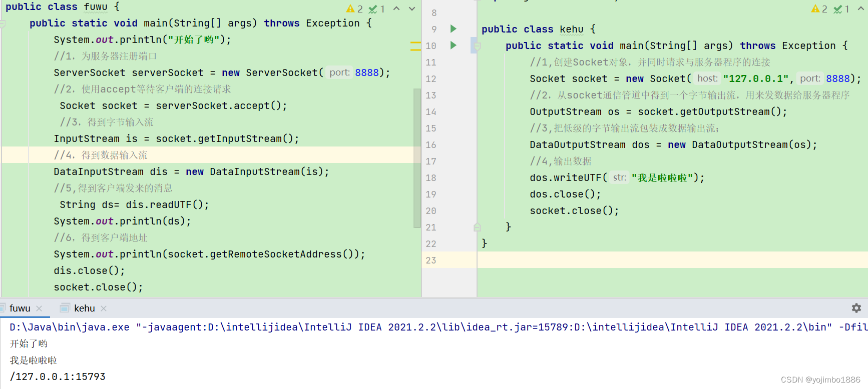Go to previous highlighted error in fuwu editor
The height and width of the screenshot is (389, 868).
coord(396,8)
